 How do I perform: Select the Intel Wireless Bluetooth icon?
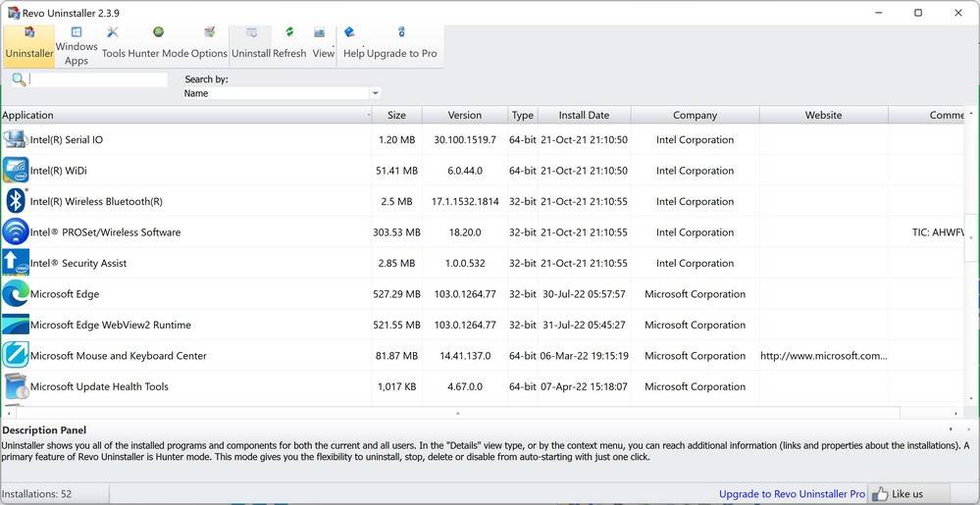coord(15,201)
